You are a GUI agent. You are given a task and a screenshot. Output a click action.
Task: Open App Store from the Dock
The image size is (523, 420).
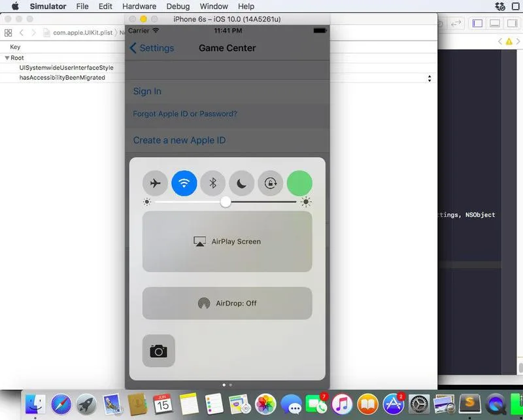pyautogui.click(x=393, y=404)
